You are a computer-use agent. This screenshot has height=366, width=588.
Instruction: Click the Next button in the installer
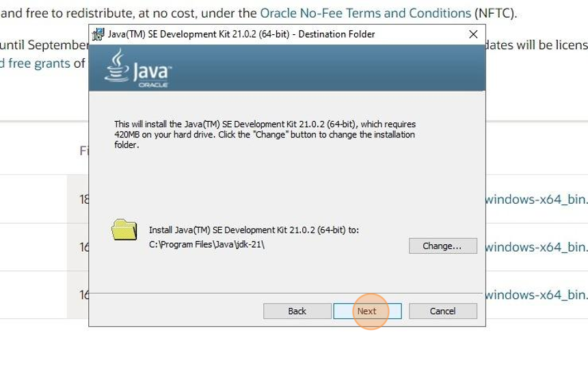click(367, 311)
